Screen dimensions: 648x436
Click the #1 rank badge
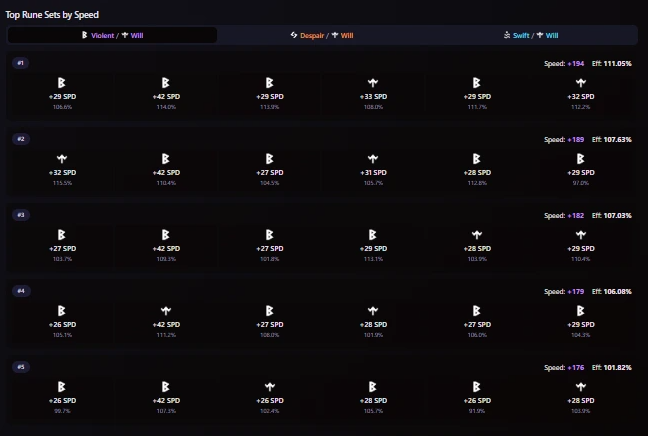[21, 63]
